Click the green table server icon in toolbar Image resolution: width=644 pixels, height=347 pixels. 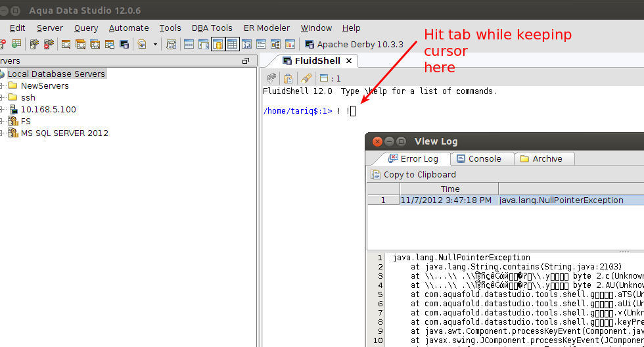point(16,44)
